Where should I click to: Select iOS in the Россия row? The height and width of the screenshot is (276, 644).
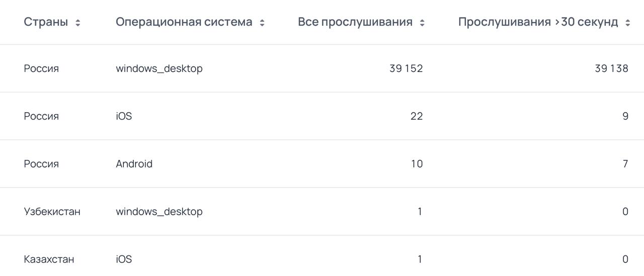pos(124,116)
